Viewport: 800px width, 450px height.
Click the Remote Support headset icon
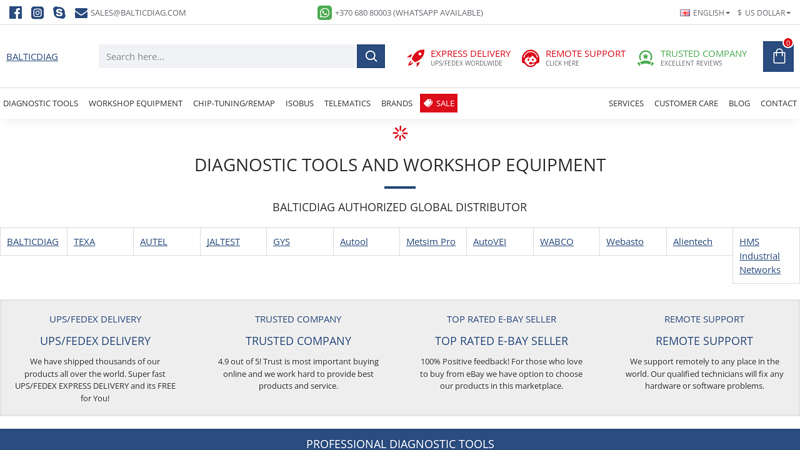tap(530, 58)
